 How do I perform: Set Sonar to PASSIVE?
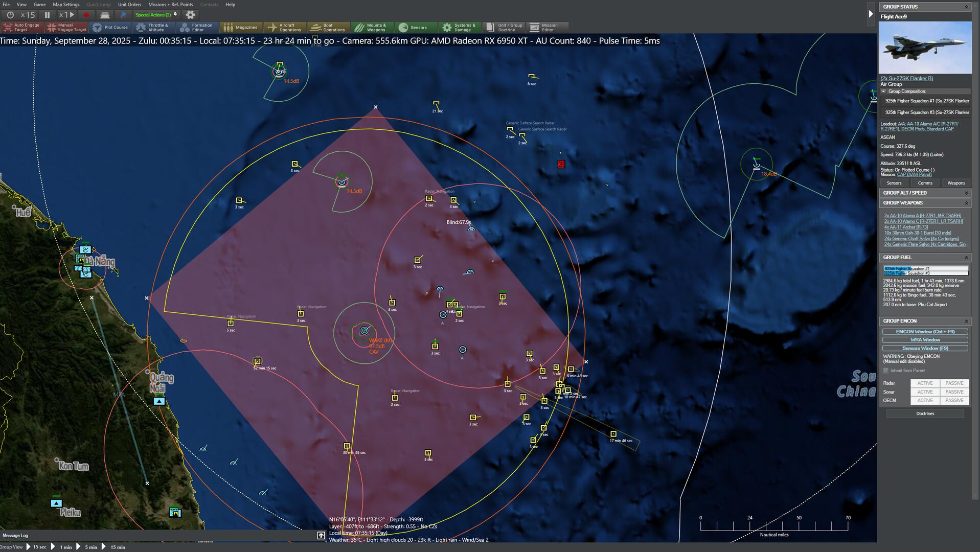tap(954, 392)
